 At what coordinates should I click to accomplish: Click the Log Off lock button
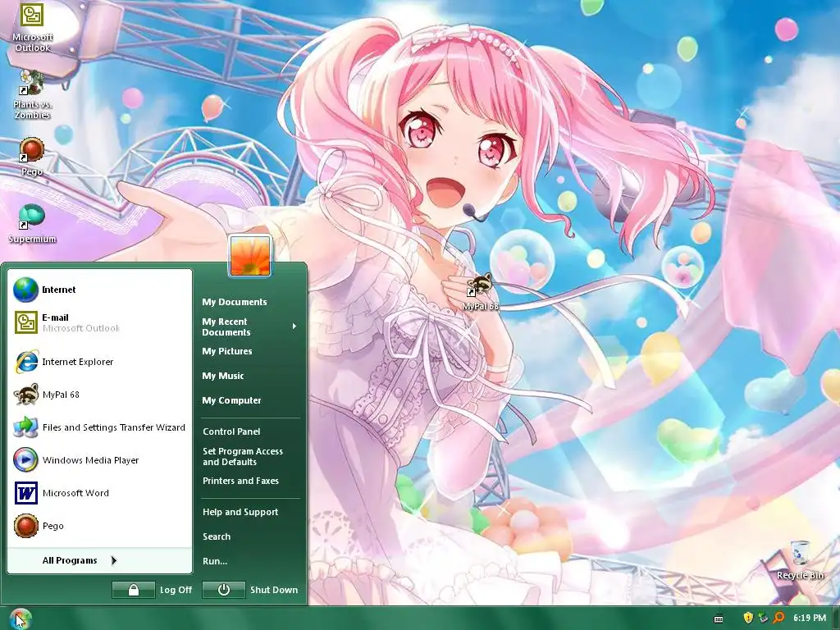[x=134, y=590]
